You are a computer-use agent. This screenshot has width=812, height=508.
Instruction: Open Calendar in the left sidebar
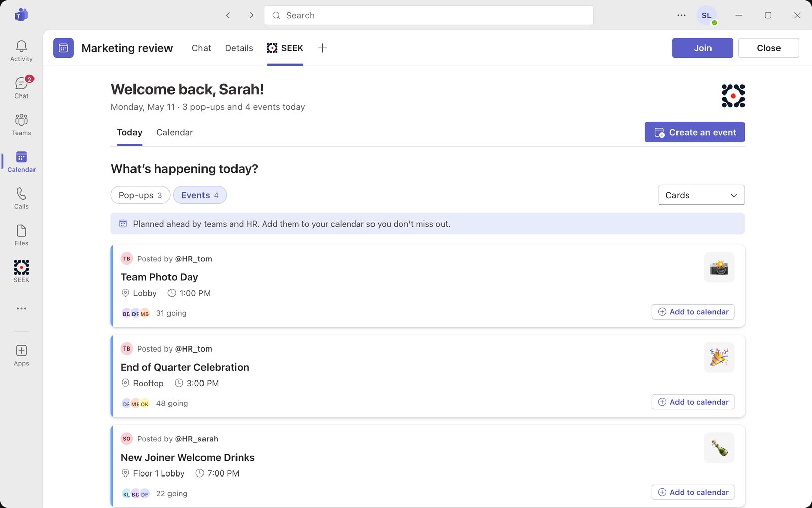point(21,162)
